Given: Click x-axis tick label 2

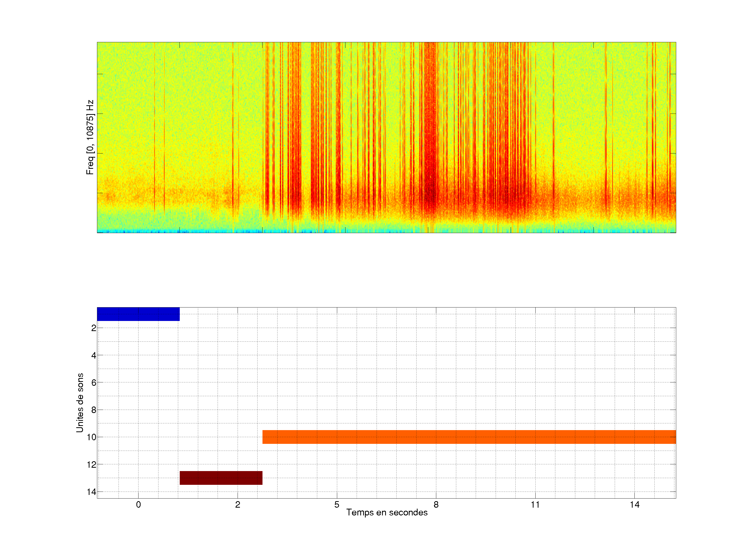Looking at the screenshot, I should 237,505.
